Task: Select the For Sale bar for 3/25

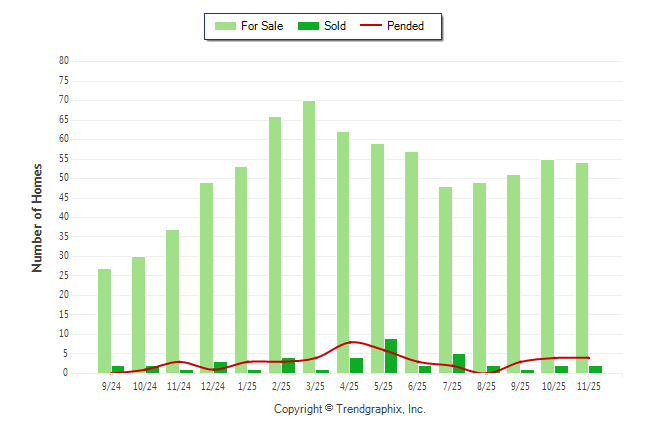Action: pyautogui.click(x=309, y=236)
